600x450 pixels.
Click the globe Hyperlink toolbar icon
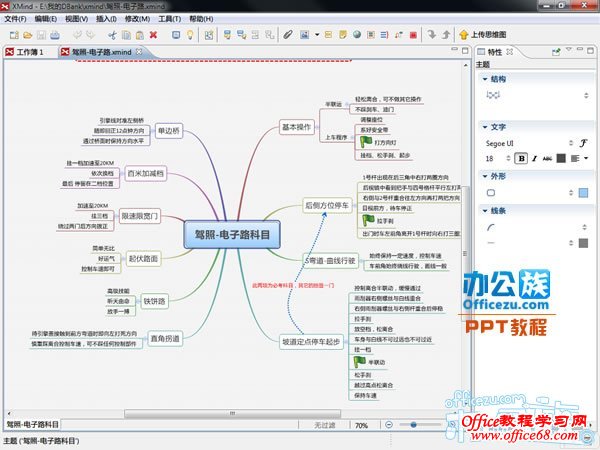(357, 35)
